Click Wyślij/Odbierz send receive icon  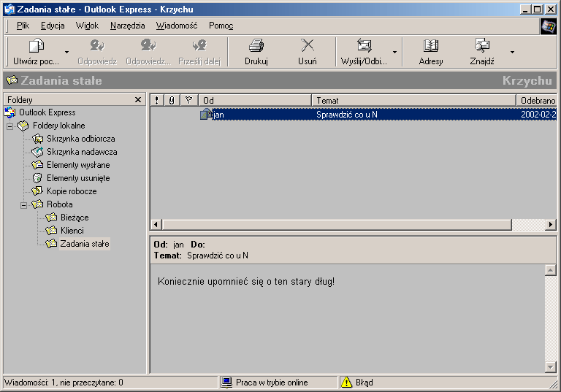pos(364,46)
